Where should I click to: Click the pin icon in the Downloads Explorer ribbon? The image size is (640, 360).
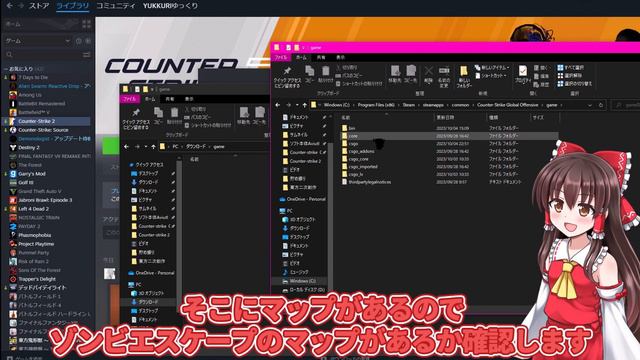coord(136,112)
